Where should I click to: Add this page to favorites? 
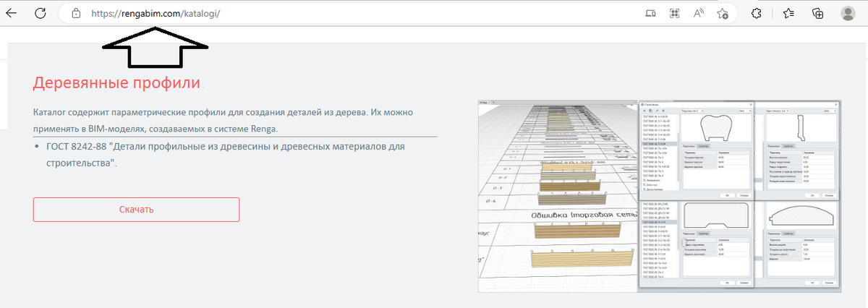[722, 13]
